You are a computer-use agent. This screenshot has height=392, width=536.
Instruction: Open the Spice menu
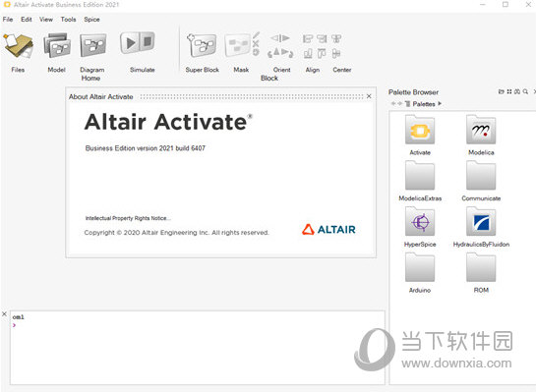click(x=91, y=20)
